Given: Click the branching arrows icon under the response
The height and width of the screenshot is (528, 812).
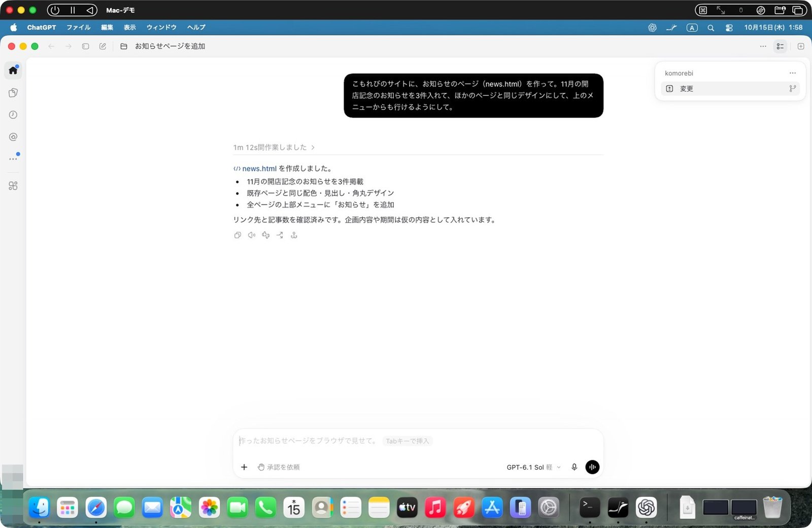Looking at the screenshot, I should coord(280,235).
